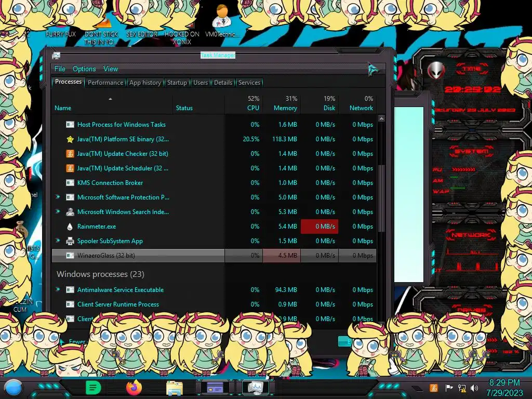Click the Client Server Runtime Process icon
The image size is (532, 399).
click(x=70, y=304)
